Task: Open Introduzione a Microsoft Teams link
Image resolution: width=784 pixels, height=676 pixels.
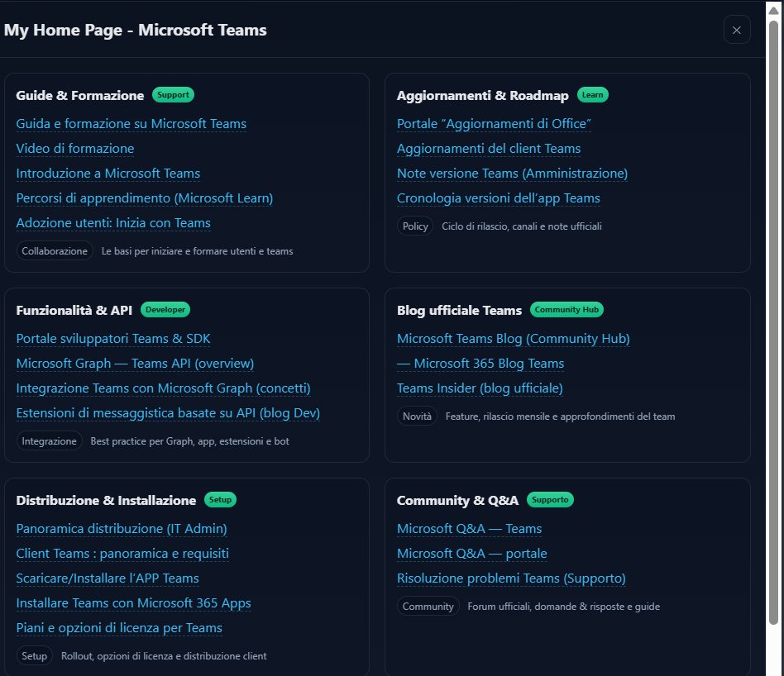Action: [108, 174]
